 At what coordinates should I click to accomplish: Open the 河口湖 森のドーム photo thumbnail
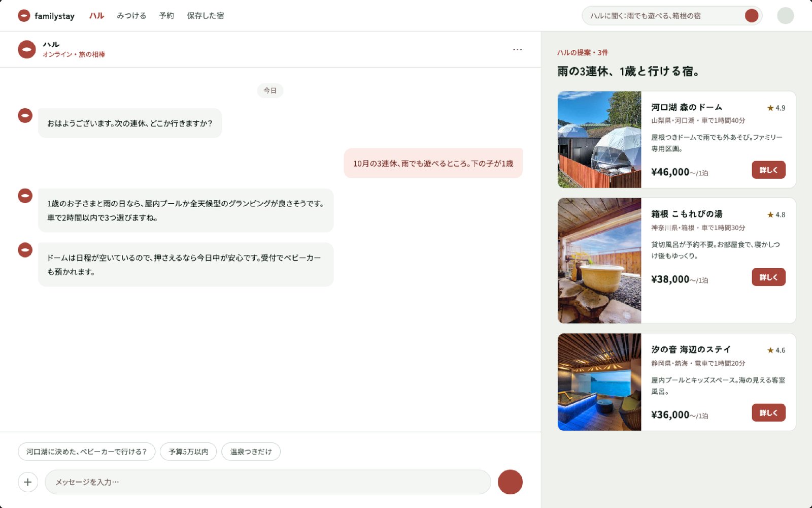click(x=599, y=140)
